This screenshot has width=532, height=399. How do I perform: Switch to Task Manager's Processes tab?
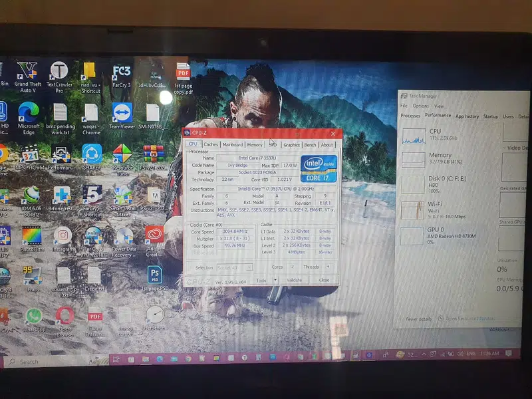(410, 116)
